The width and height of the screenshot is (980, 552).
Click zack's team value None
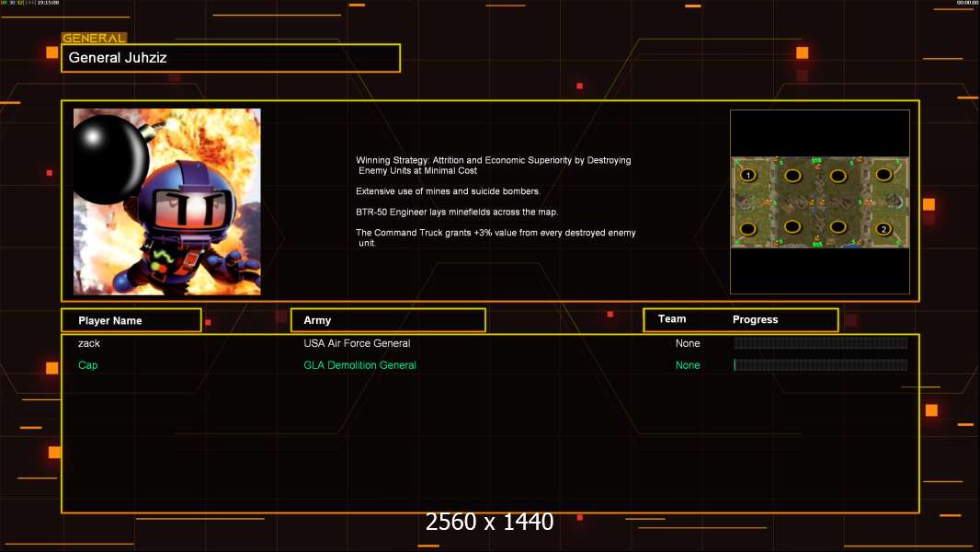688,343
